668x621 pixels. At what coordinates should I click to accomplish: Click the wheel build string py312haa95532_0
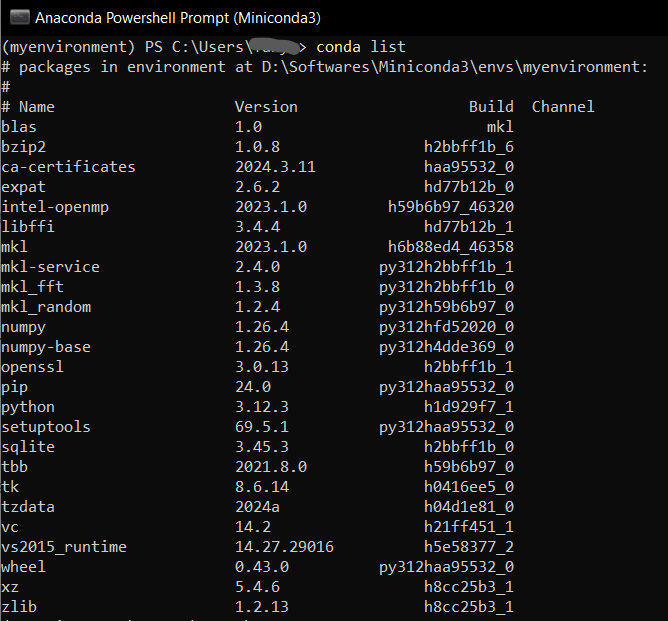pyautogui.click(x=446, y=567)
